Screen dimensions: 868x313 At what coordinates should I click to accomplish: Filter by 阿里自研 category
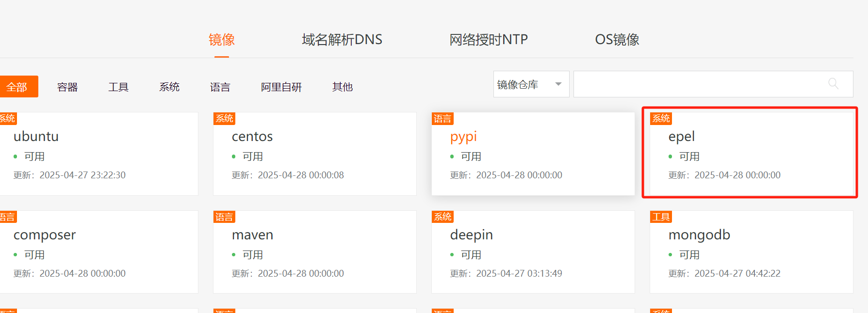click(281, 87)
